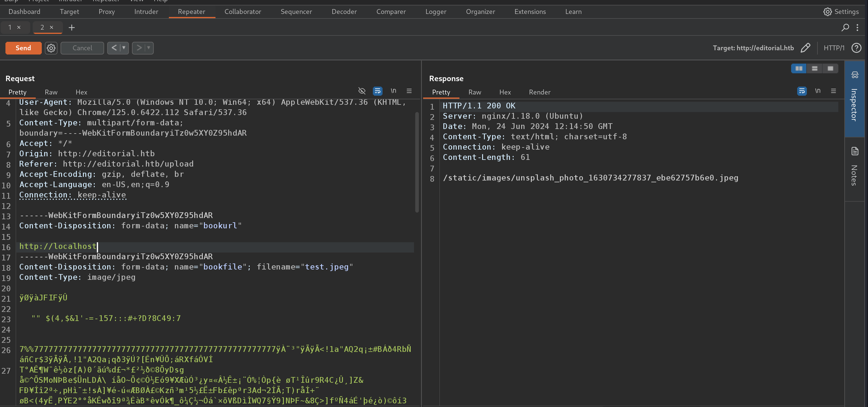Screen dimensions: 868x407
Task: Open the Request panel hamburger options menu
Action: (x=409, y=91)
